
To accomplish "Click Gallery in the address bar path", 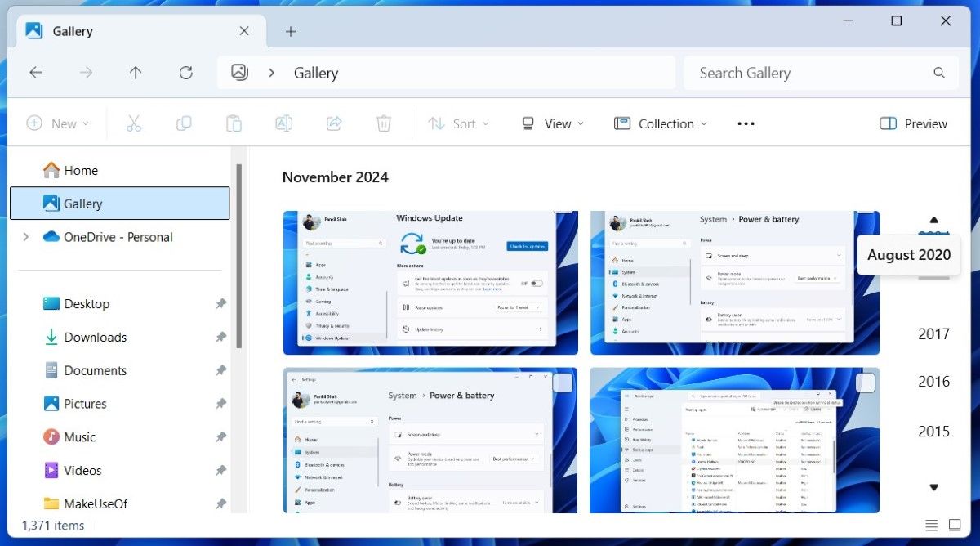I will click(316, 73).
